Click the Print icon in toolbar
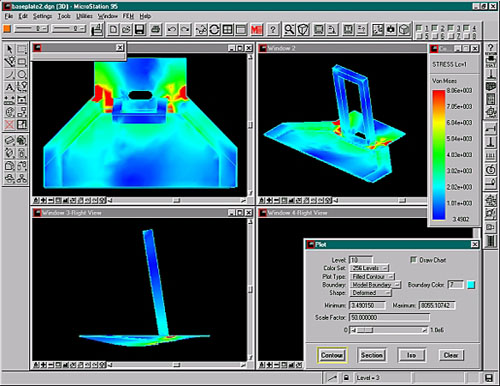 pos(155,30)
